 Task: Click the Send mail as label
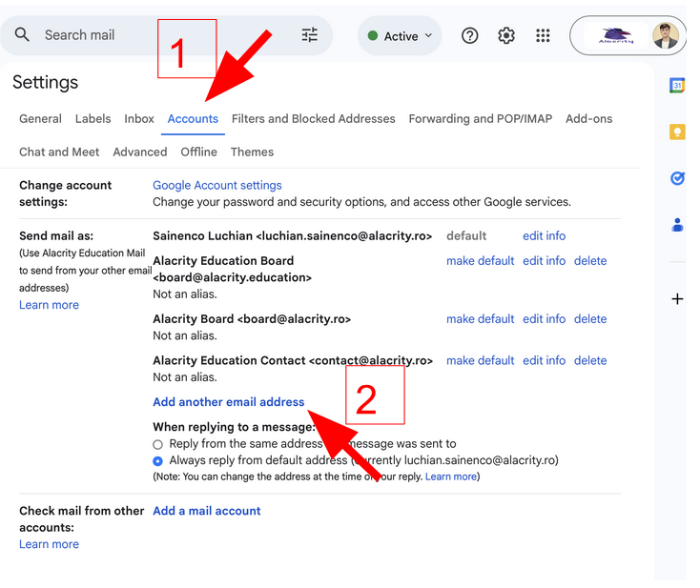56,236
